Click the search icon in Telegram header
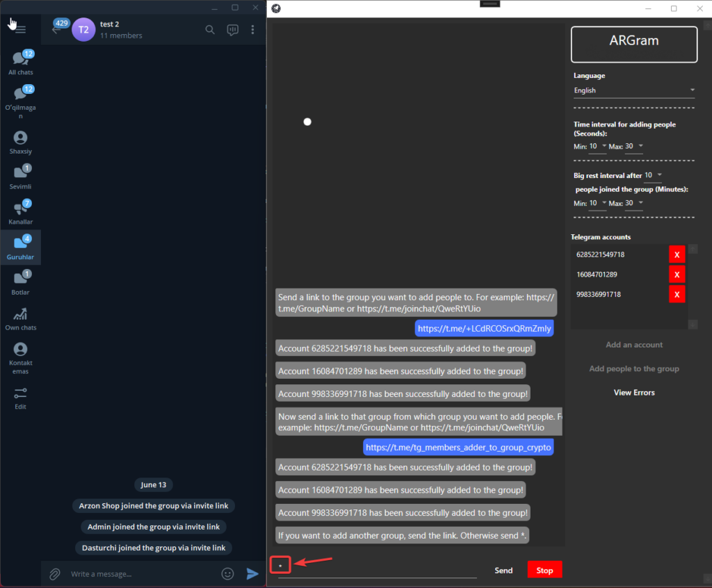The width and height of the screenshot is (712, 588). pos(210,30)
